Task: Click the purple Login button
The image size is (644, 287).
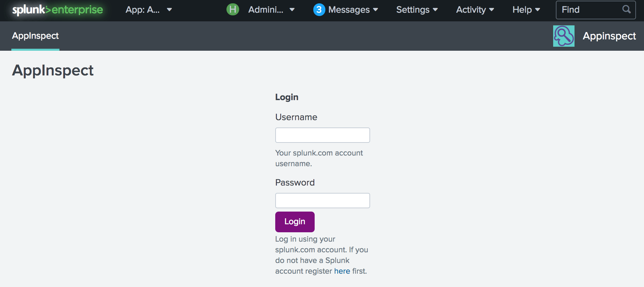Action: pyautogui.click(x=295, y=222)
